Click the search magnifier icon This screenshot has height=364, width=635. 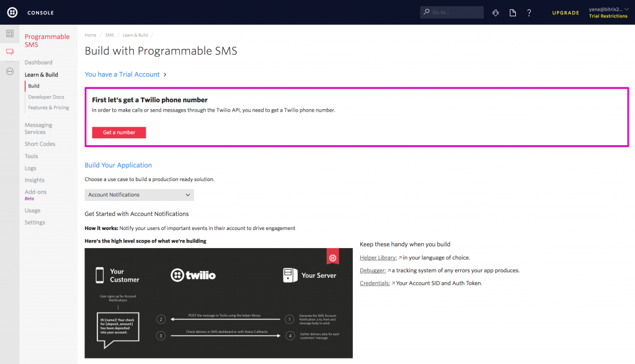click(x=427, y=12)
